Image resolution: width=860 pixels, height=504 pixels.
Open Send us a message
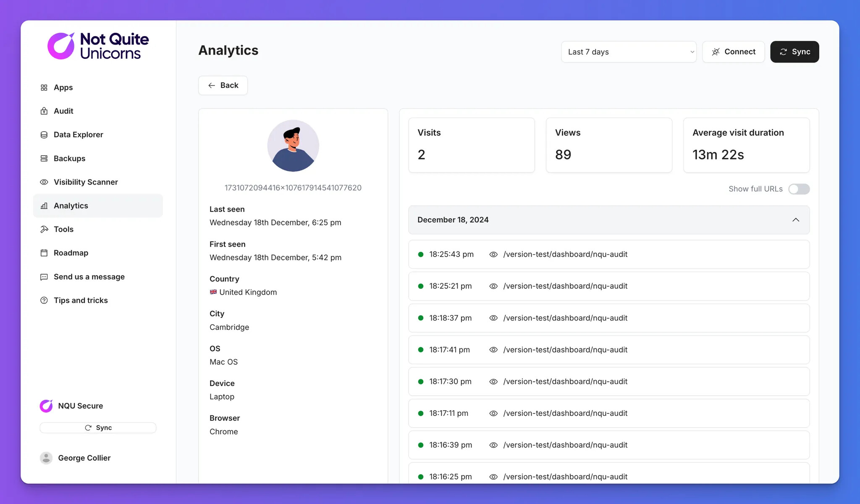point(98,277)
